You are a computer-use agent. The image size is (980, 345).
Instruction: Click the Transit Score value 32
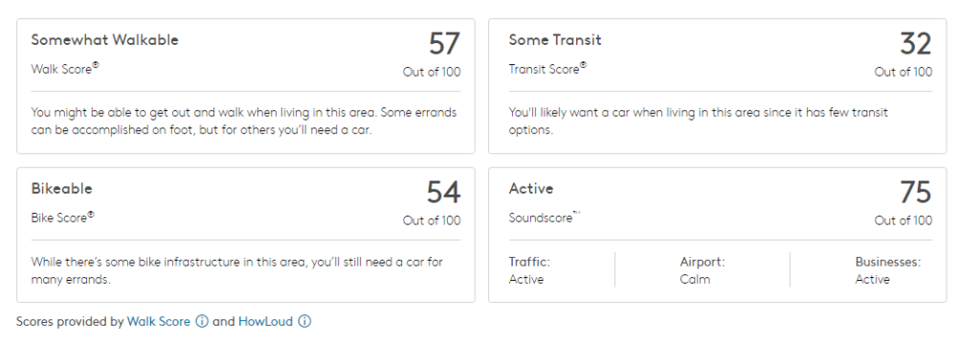click(916, 44)
